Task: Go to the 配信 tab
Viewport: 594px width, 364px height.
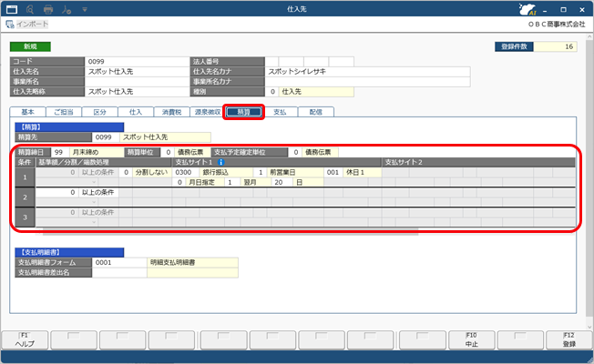Action: [x=315, y=112]
